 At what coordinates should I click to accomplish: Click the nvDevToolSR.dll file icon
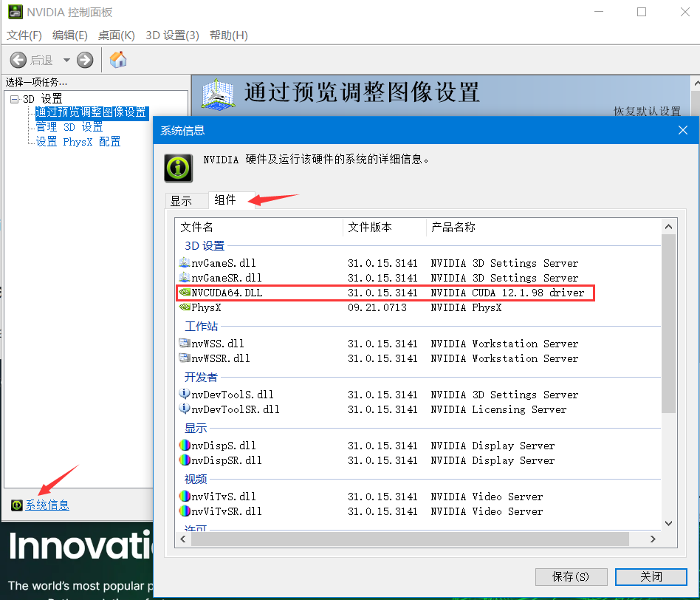(185, 409)
